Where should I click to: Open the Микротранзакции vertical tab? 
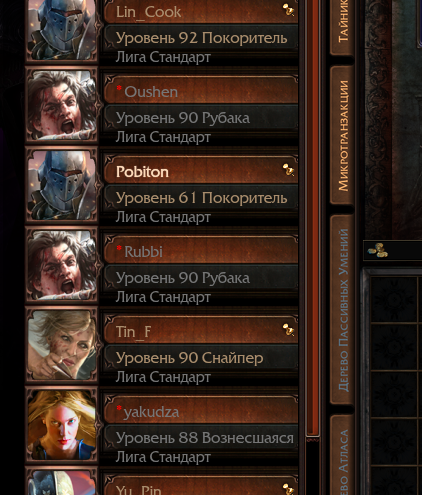pyautogui.click(x=342, y=135)
